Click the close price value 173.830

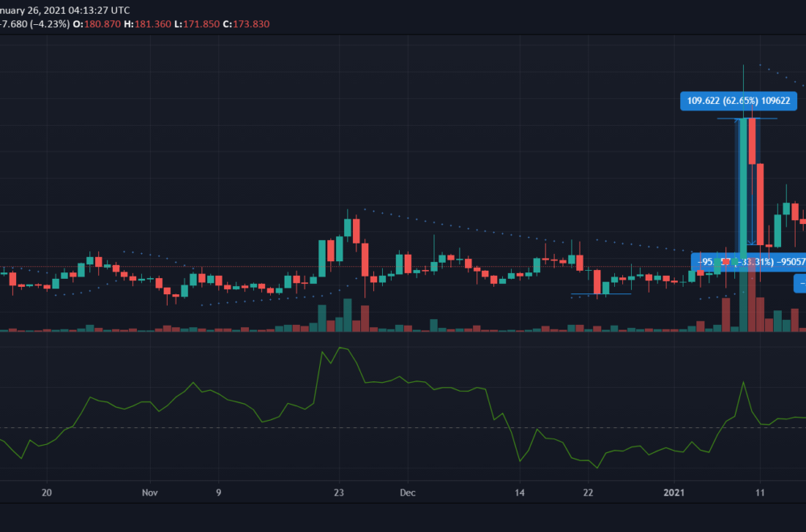tap(251, 24)
